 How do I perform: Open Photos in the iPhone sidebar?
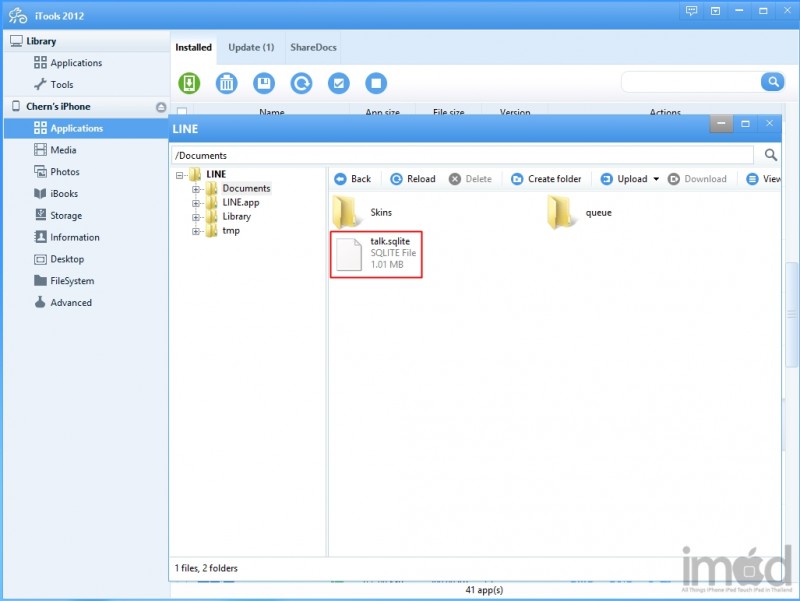64,172
